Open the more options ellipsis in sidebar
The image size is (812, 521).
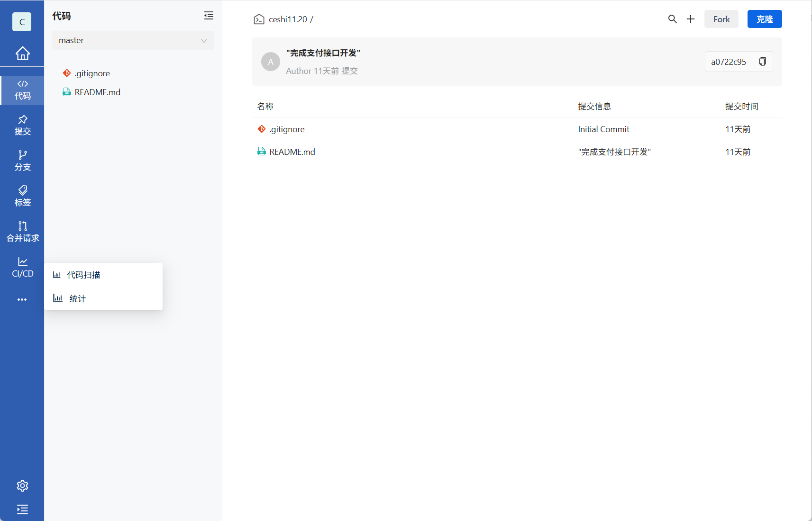(x=22, y=299)
